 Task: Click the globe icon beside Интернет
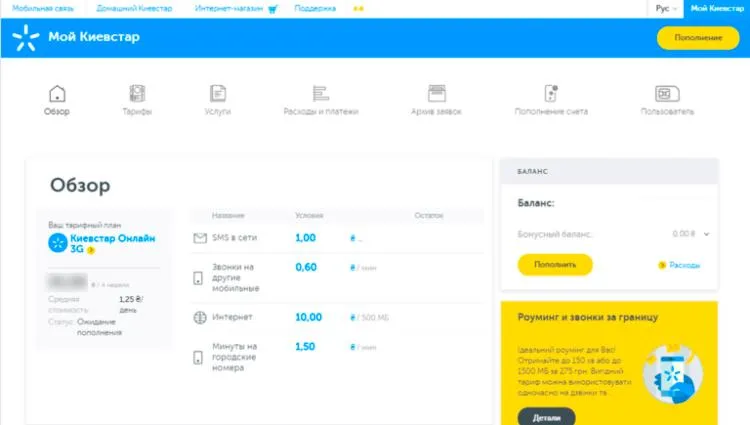pyautogui.click(x=200, y=317)
